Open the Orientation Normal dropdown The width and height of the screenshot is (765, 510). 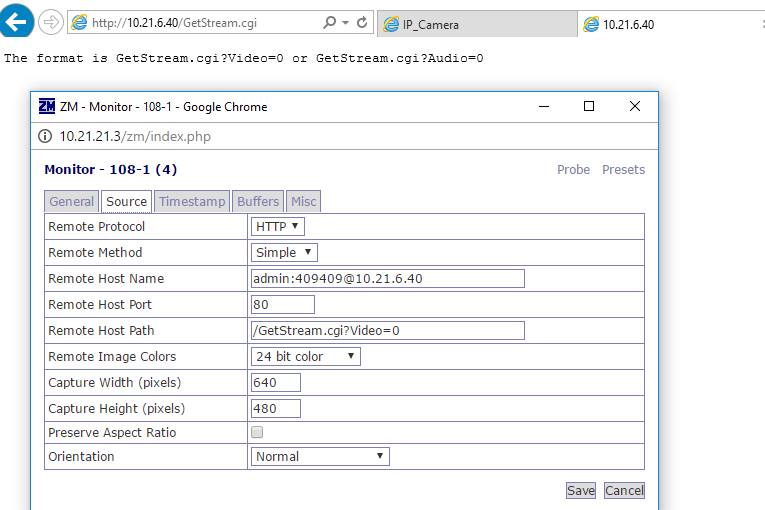click(320, 456)
